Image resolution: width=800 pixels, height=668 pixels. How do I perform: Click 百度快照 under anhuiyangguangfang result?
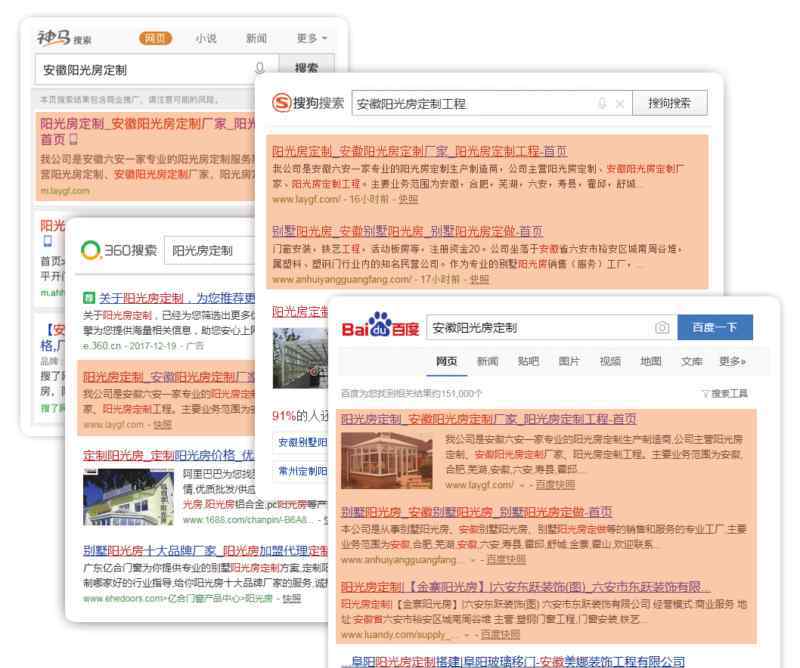(506, 560)
